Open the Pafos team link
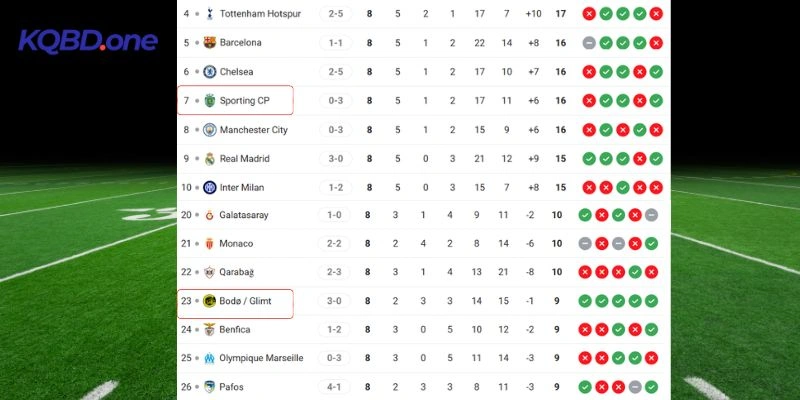 pos(231,387)
